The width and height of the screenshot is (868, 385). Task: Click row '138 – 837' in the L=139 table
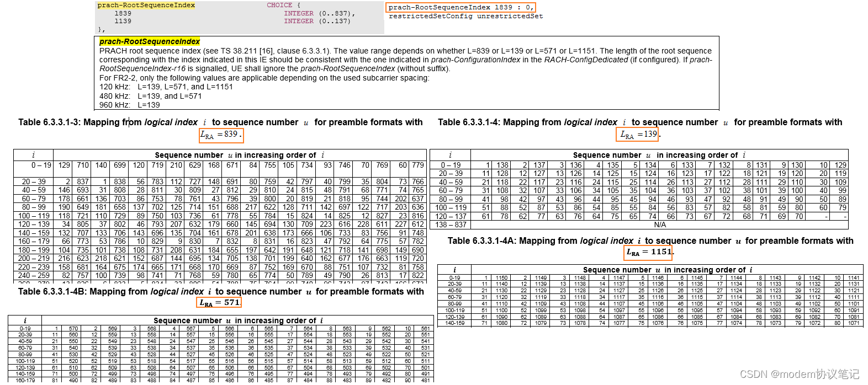click(x=639, y=224)
